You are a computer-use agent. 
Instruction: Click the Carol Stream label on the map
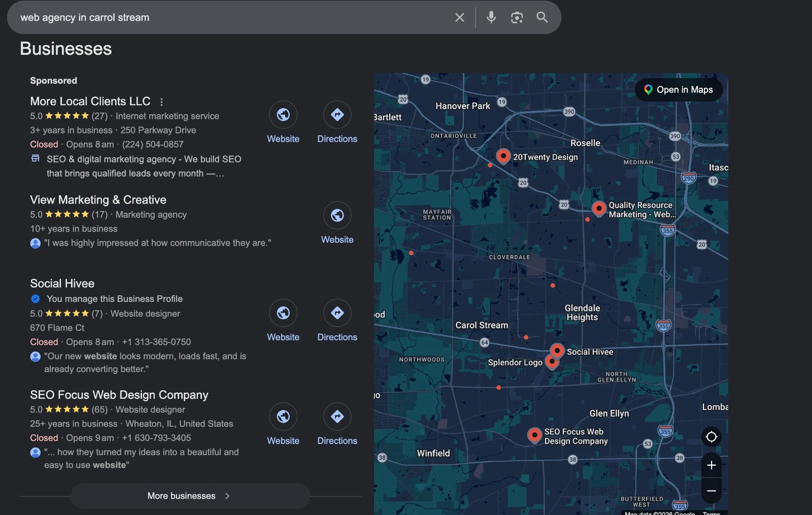482,325
